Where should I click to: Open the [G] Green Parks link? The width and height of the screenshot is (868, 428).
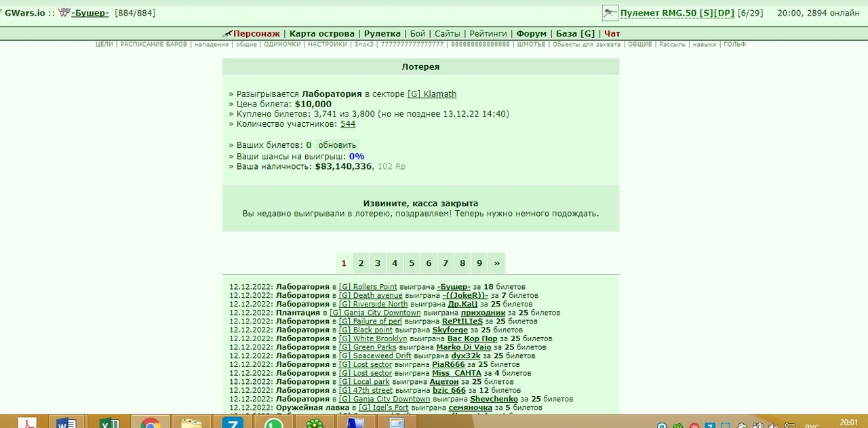pos(368,347)
